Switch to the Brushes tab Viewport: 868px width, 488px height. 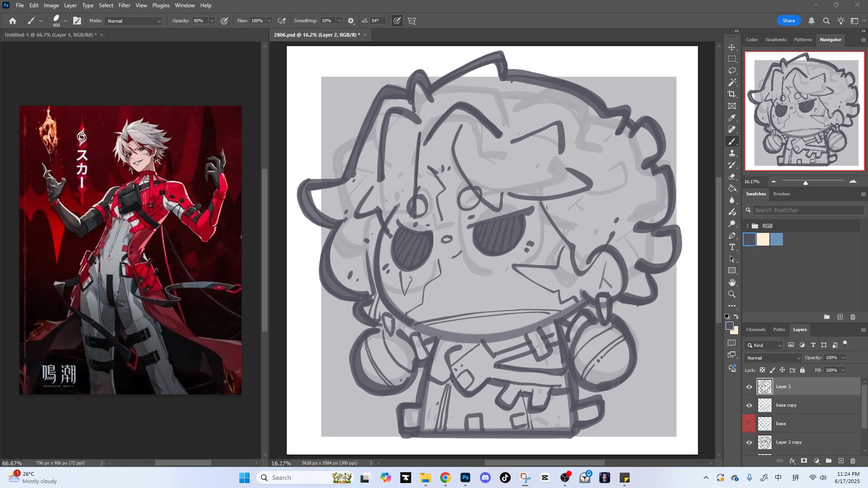tap(782, 194)
